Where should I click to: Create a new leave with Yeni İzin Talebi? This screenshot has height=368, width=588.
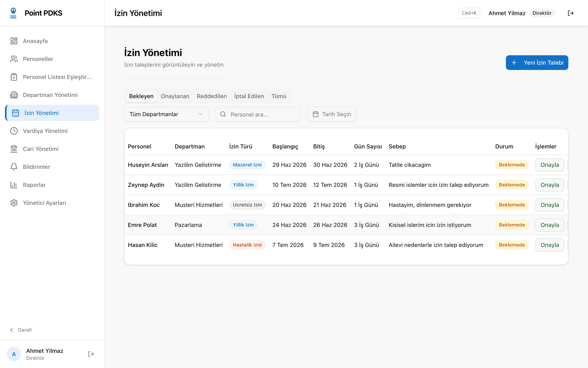tap(537, 63)
